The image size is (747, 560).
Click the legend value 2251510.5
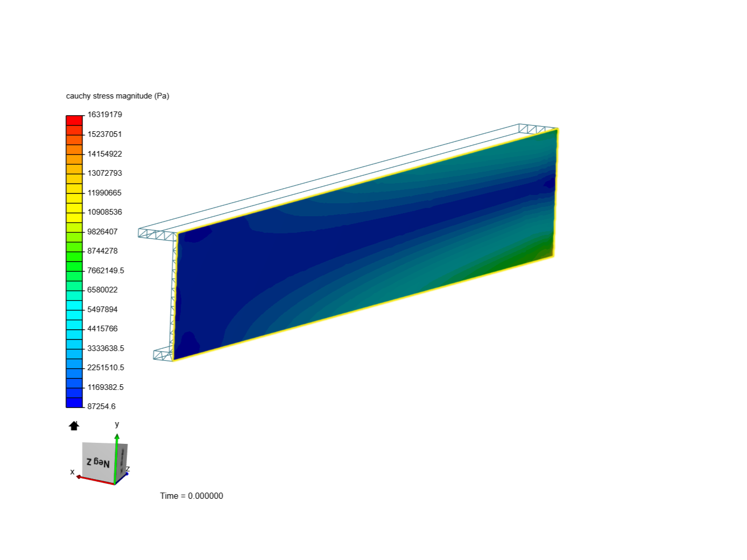tap(106, 368)
